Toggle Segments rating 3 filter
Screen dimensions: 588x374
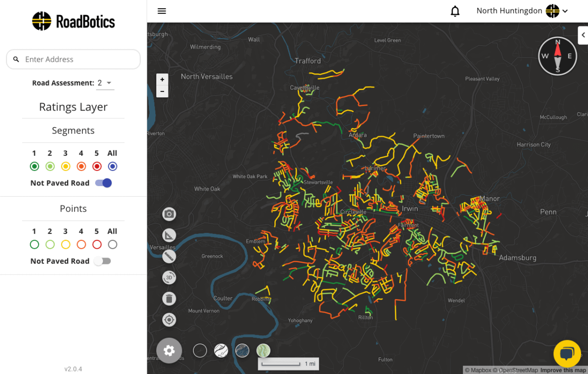[66, 166]
